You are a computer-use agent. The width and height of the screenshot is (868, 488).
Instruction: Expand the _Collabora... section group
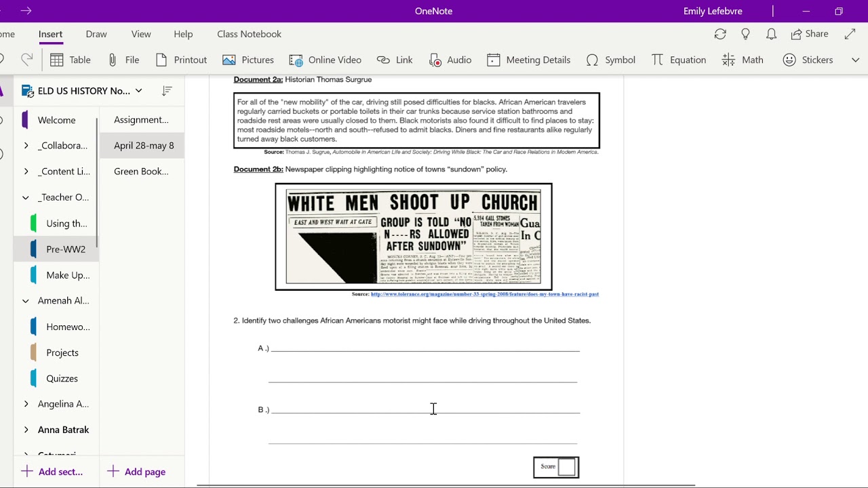(x=26, y=146)
